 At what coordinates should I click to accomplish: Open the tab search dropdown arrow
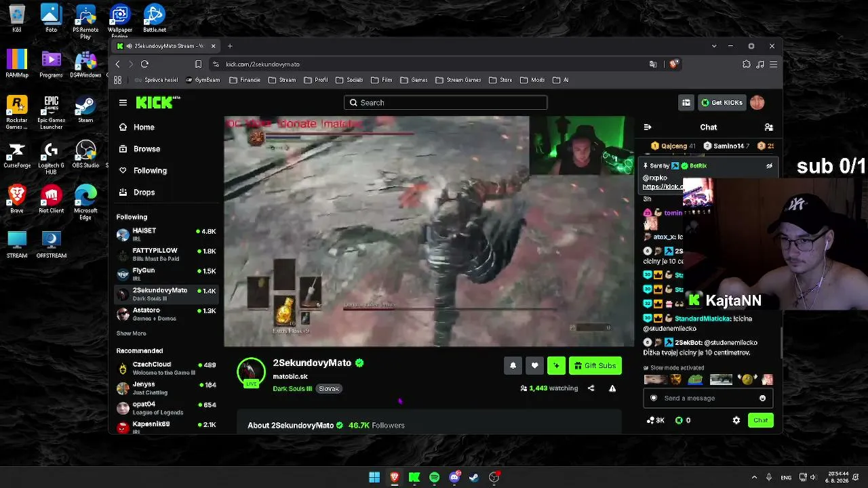tap(714, 46)
